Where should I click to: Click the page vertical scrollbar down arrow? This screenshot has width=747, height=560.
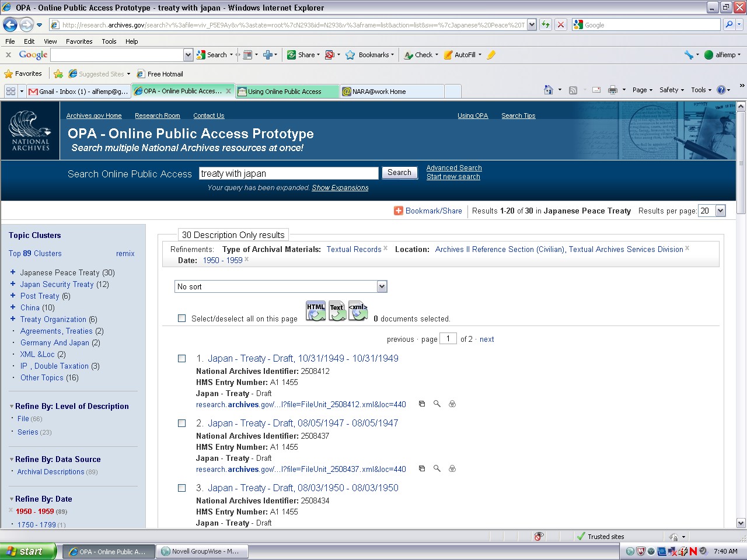[741, 523]
